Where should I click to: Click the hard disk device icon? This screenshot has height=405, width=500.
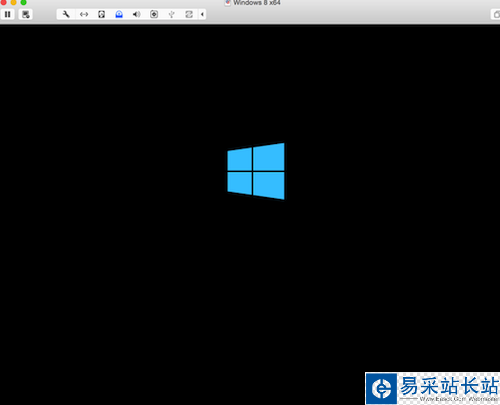102,14
